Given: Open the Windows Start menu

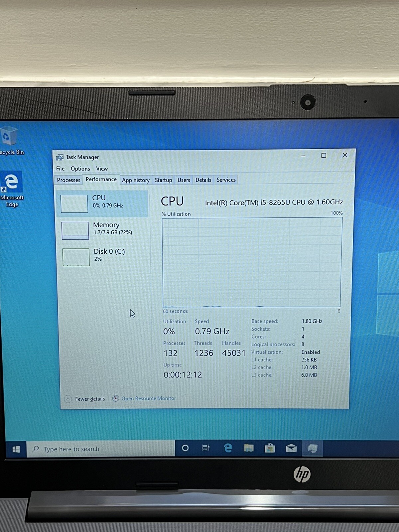Looking at the screenshot, I should (x=16, y=449).
